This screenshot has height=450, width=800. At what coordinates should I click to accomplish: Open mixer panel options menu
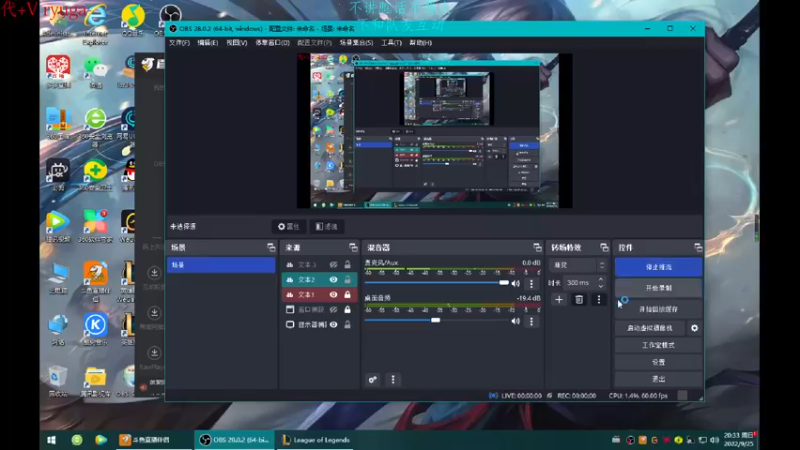click(x=393, y=380)
